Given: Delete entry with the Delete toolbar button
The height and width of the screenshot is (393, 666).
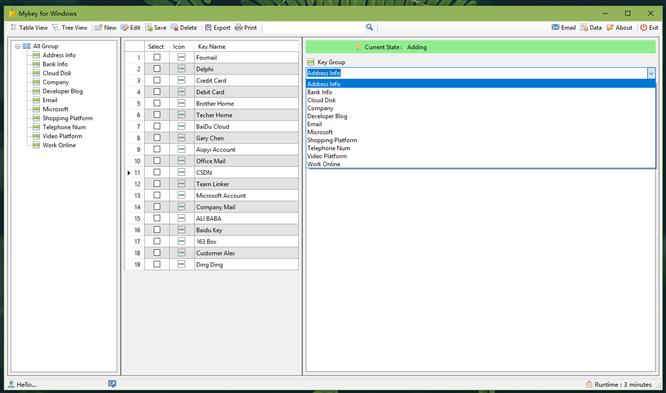Looking at the screenshot, I should click(184, 28).
